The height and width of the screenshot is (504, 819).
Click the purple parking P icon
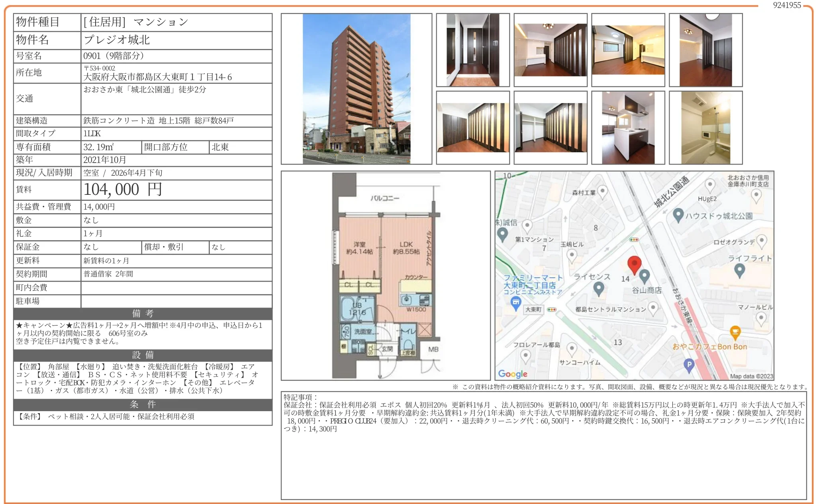[689, 364]
